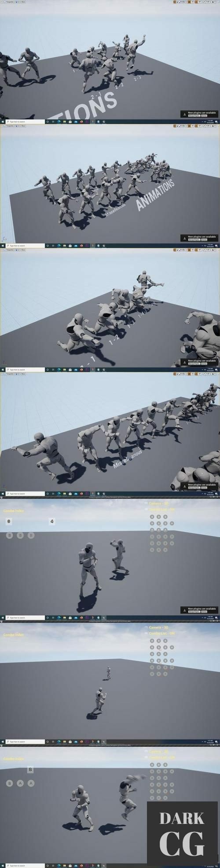Click 'Camera - 3D' label in the game view showing 0 and 4
The height and width of the screenshot is (868, 220).
tap(158, 503)
